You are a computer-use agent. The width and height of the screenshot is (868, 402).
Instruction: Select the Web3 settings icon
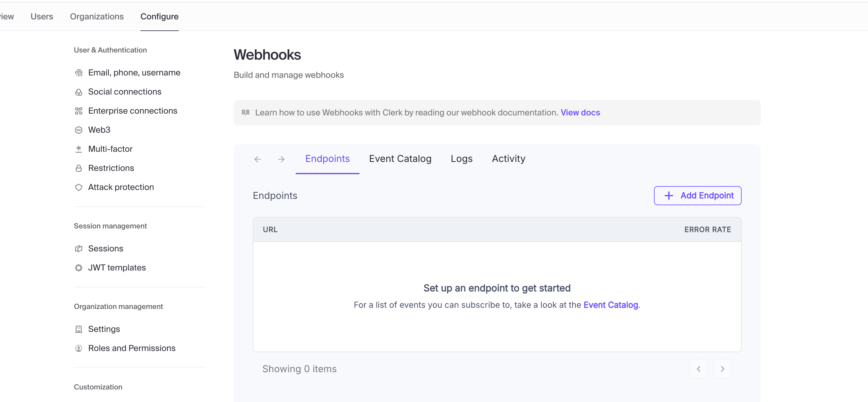78,130
